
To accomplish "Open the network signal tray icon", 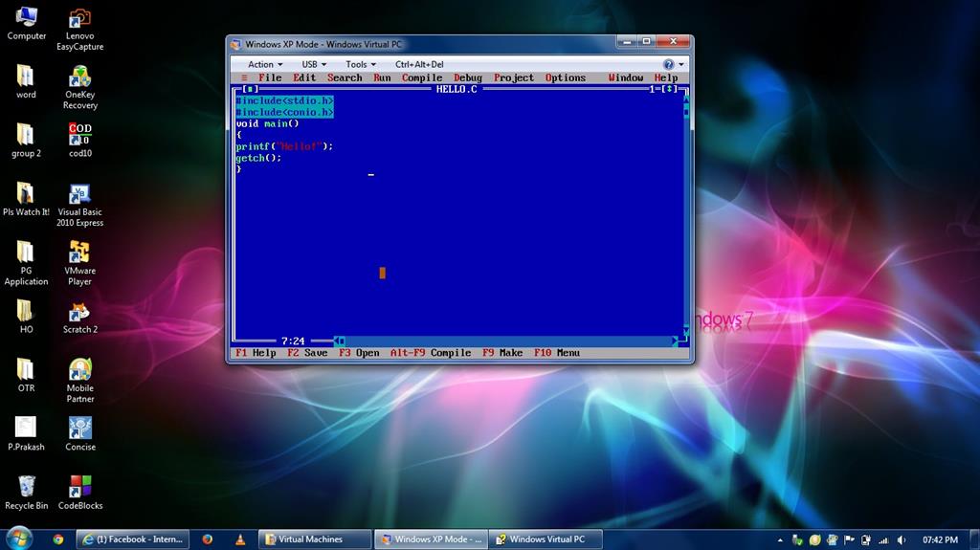I will pyautogui.click(x=883, y=540).
